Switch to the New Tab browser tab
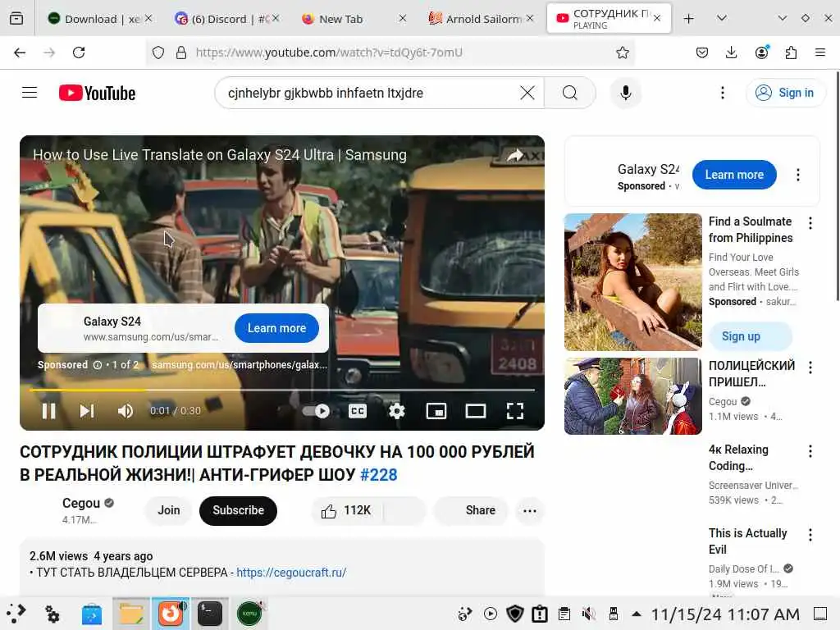This screenshot has width=840, height=630. tap(354, 19)
